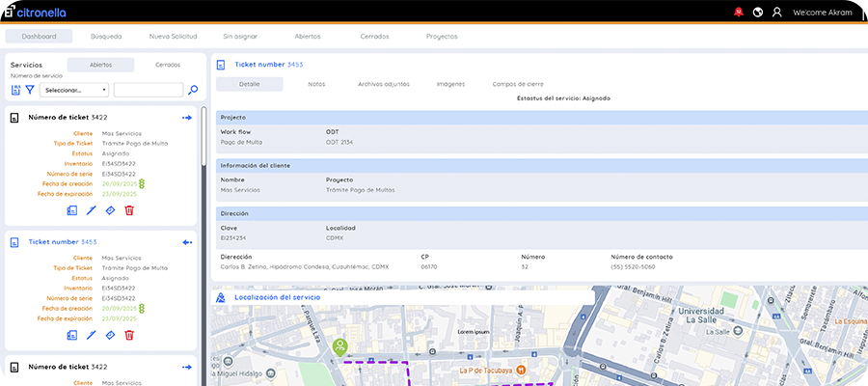The height and width of the screenshot is (386, 868).
Task: Open the Campos de cierre tab
Action: point(518,84)
